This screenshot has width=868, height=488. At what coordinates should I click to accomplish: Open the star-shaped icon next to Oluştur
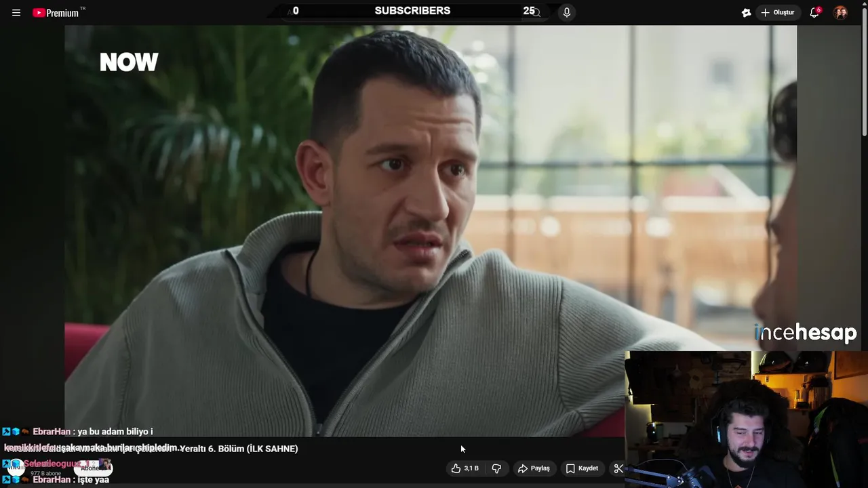click(747, 13)
